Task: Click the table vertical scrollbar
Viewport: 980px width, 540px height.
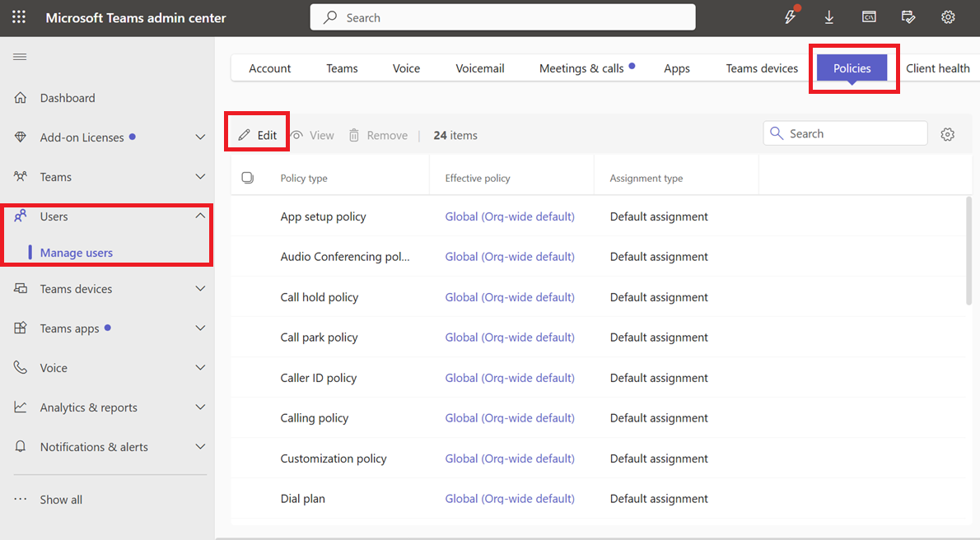Action: (x=968, y=250)
